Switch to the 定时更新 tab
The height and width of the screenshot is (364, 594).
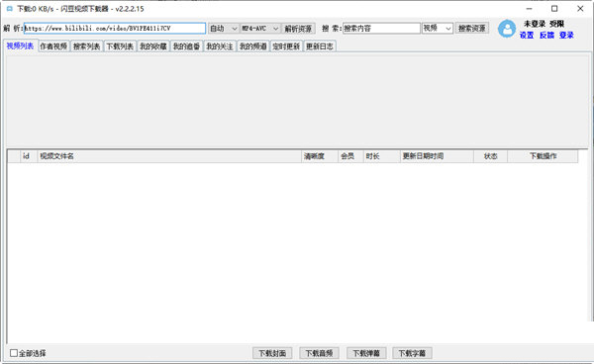(x=286, y=46)
